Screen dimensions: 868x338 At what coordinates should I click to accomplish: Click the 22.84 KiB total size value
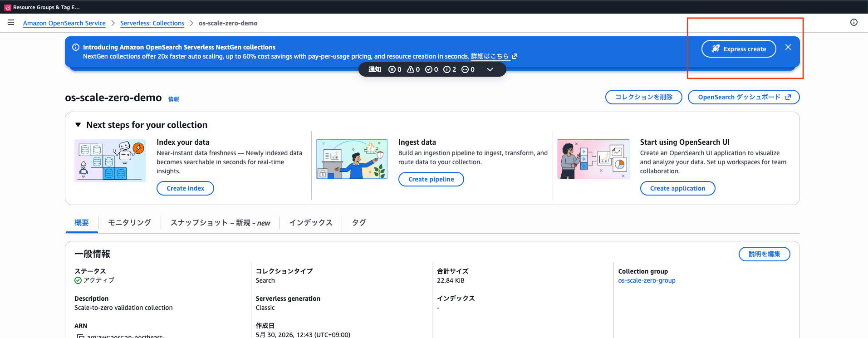(x=451, y=280)
